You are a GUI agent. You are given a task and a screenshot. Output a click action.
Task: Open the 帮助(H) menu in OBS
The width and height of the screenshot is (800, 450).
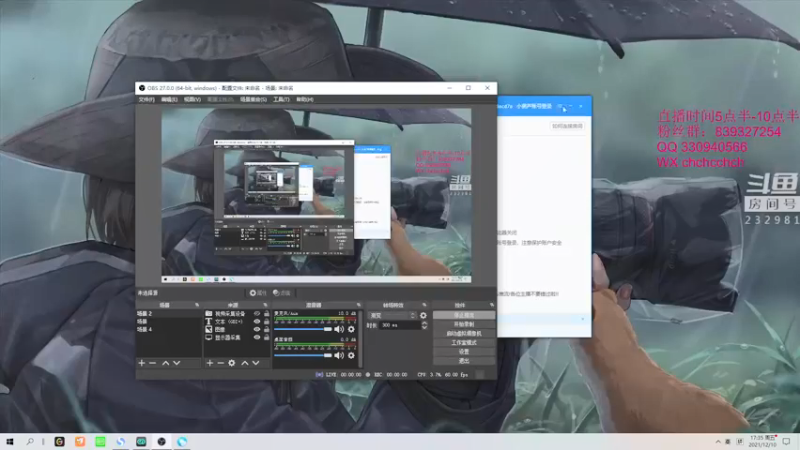(x=305, y=99)
